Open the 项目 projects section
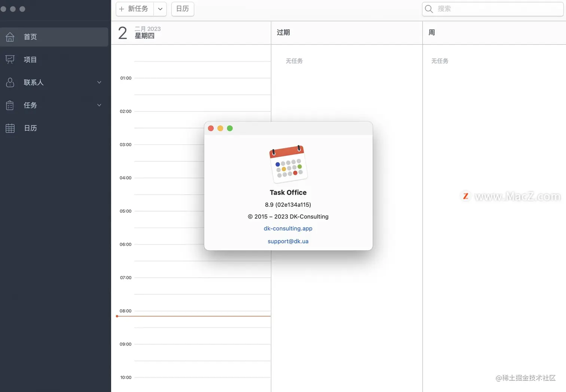 coord(54,60)
